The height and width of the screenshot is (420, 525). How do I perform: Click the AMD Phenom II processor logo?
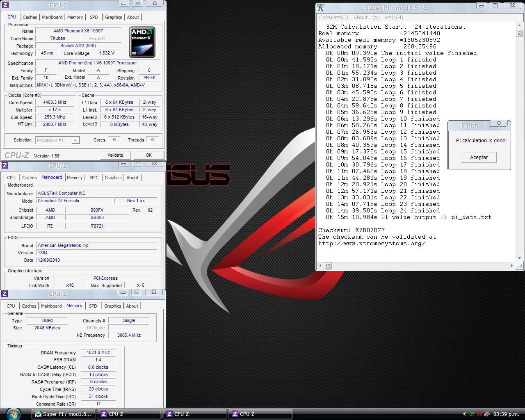tap(142, 42)
